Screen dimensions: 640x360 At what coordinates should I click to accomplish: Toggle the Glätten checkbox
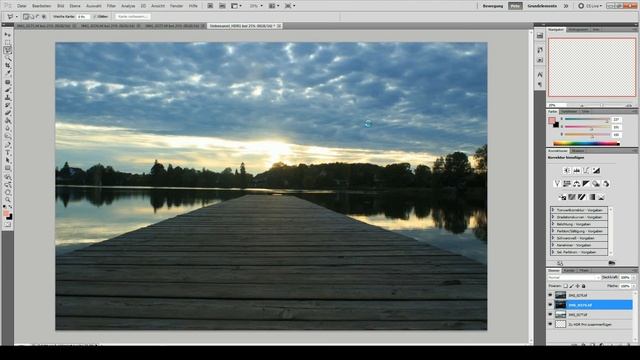coord(95,17)
